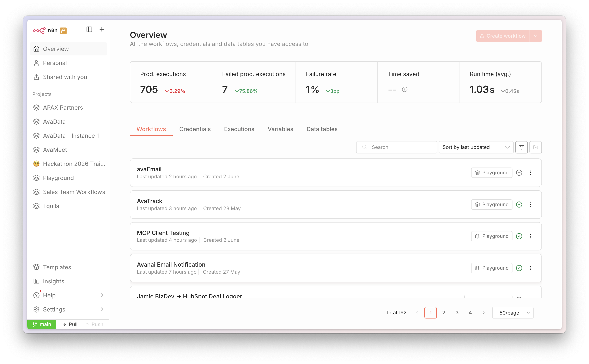Go to page 4 of workflows
Viewport: 589px width, 364px height.
point(470,313)
